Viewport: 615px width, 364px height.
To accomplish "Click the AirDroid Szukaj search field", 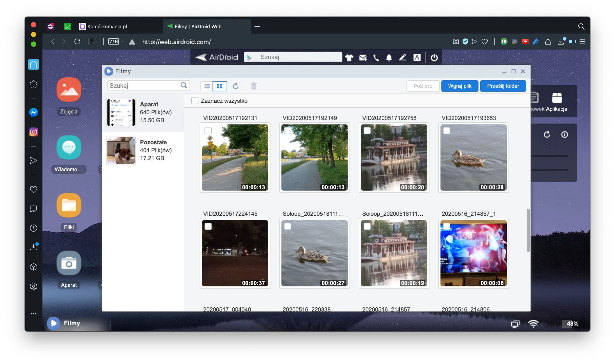I will 293,57.
